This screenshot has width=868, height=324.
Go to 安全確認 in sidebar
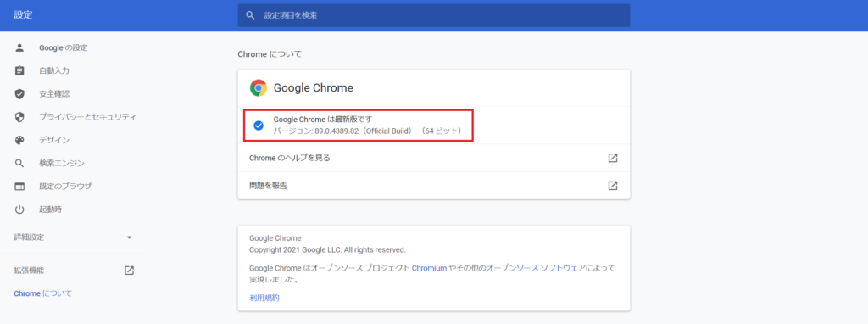click(x=54, y=94)
